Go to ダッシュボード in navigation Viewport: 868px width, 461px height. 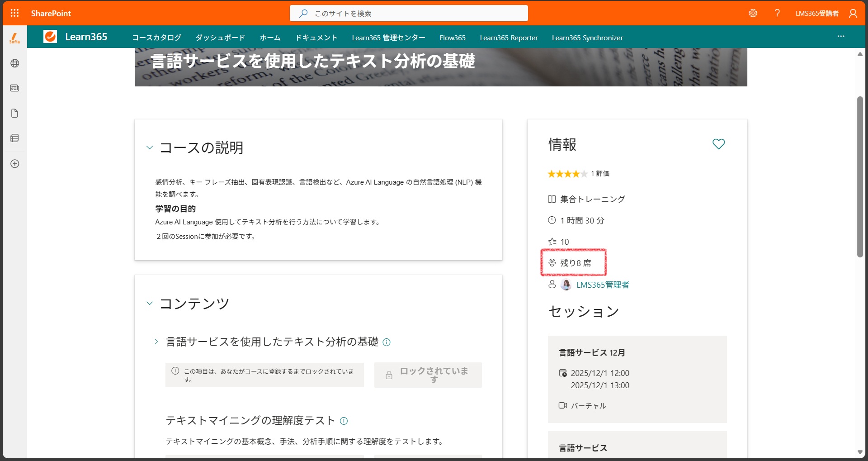[x=220, y=38]
